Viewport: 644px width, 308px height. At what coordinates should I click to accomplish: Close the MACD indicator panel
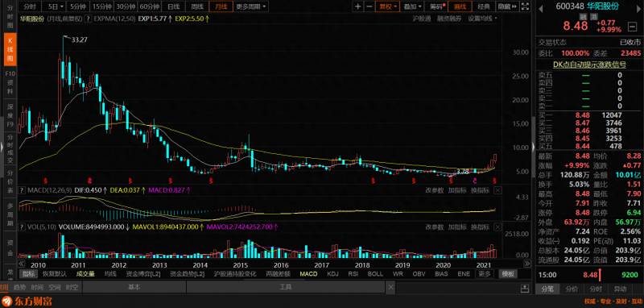497,190
